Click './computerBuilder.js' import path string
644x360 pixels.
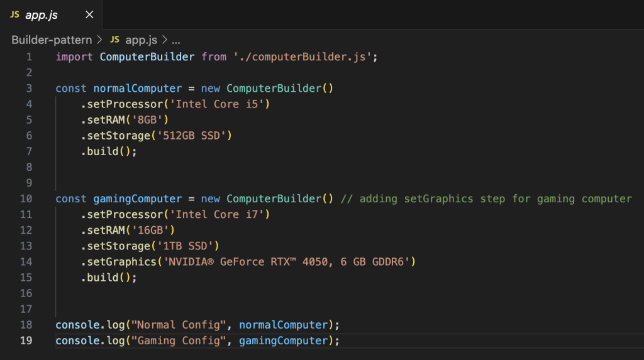[303, 57]
